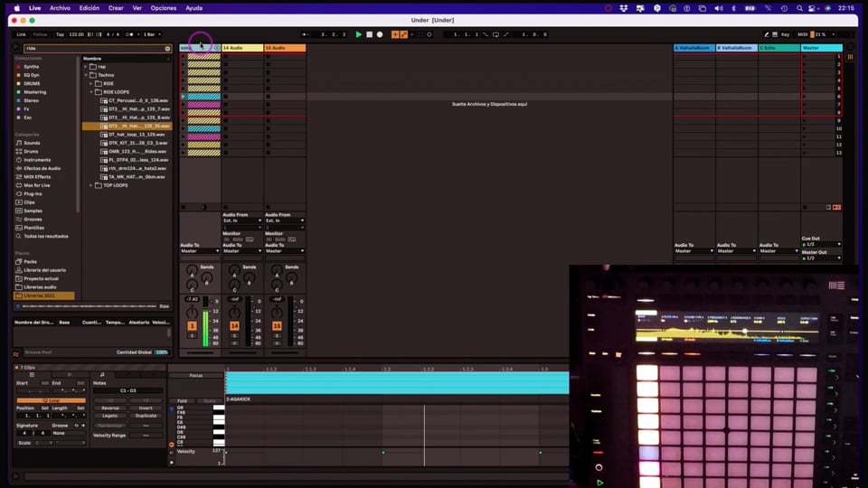
Task: Select the 14 Audio track header
Action: [x=242, y=48]
